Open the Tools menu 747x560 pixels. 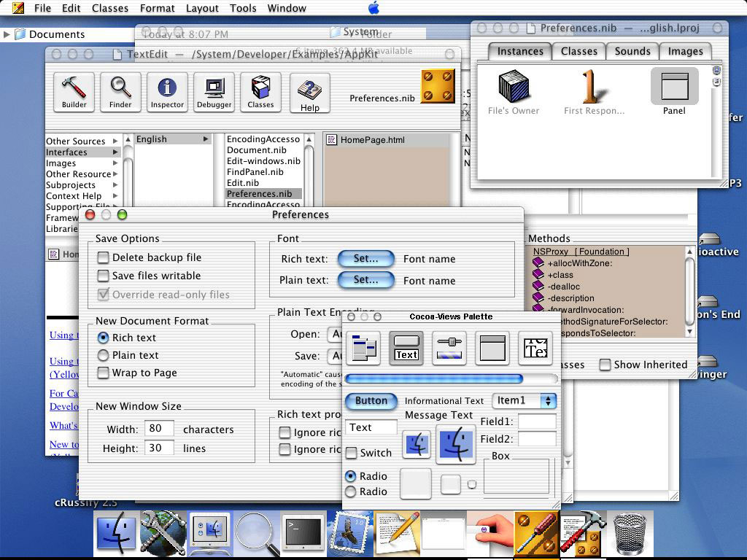[x=243, y=8]
